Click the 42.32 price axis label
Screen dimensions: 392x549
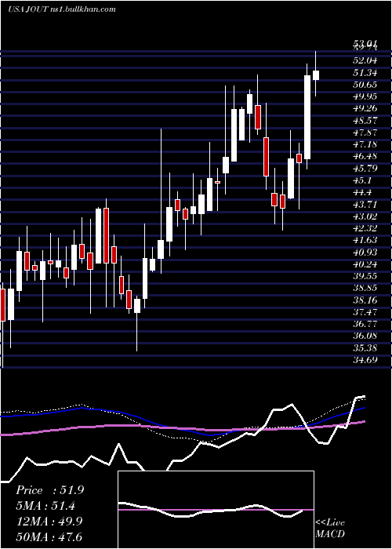coord(365,228)
